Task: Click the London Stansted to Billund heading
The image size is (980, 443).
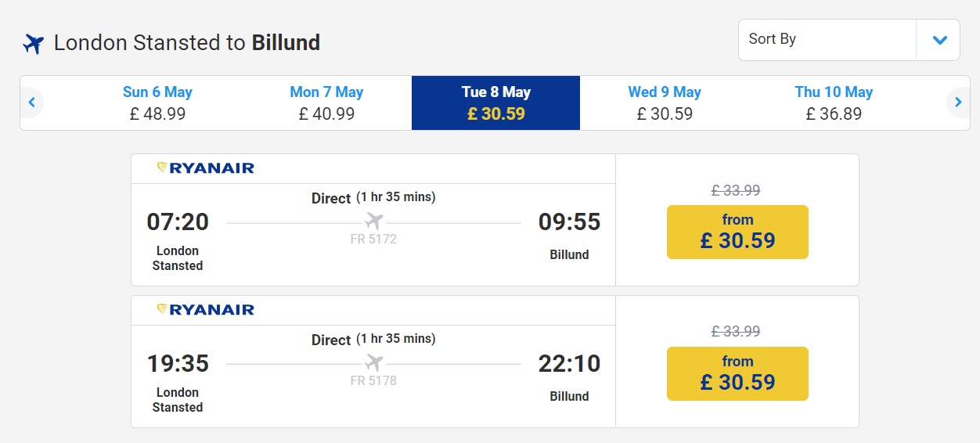Action: (187, 42)
